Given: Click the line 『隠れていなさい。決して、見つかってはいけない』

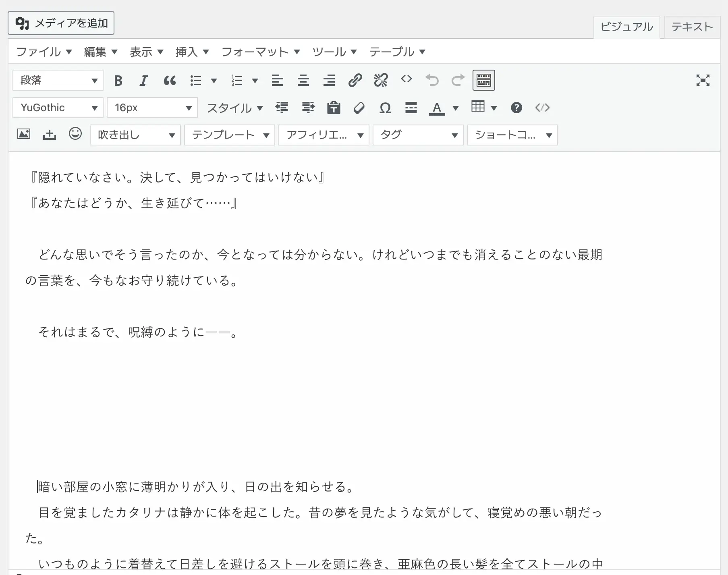Looking at the screenshot, I should pyautogui.click(x=178, y=177).
